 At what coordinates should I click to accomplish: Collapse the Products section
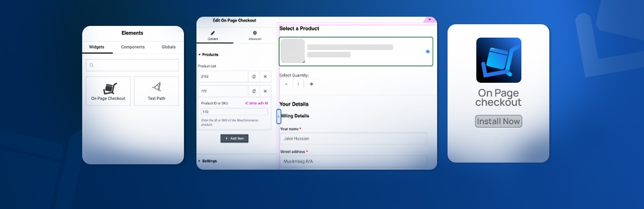(x=209, y=55)
